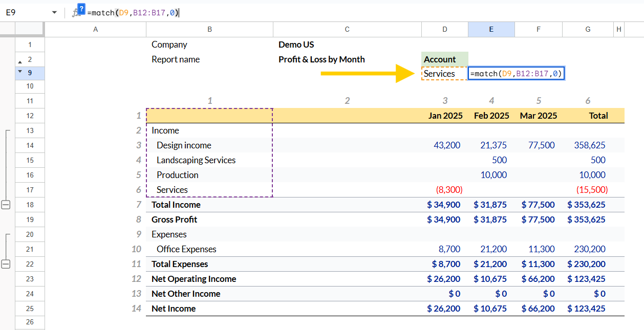644x330 pixels.
Task: Select column H header
Action: coord(619,30)
